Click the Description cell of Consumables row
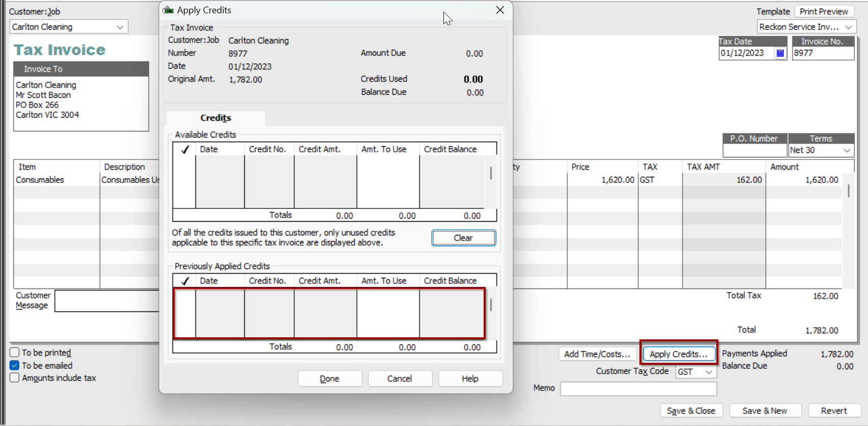The width and height of the screenshot is (868, 426). tap(130, 180)
